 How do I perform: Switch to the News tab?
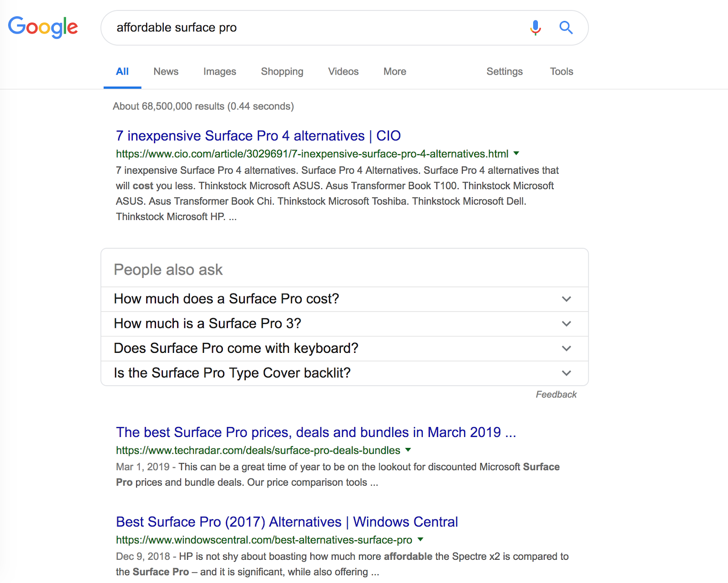(166, 71)
